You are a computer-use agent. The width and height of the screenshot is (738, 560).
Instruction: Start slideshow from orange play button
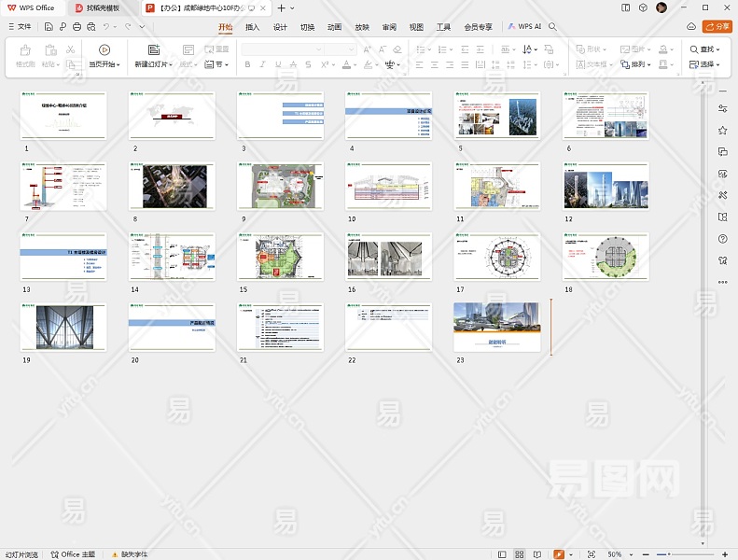(559, 554)
